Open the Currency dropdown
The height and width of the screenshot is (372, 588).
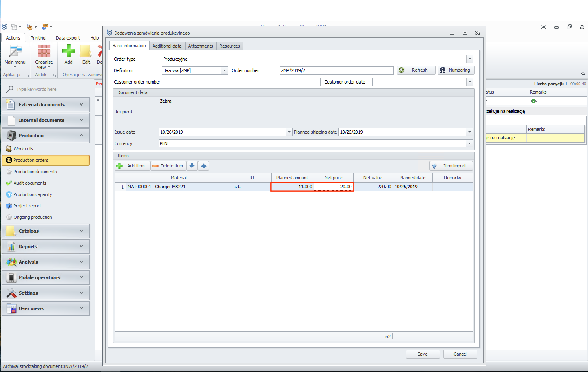[x=469, y=143]
